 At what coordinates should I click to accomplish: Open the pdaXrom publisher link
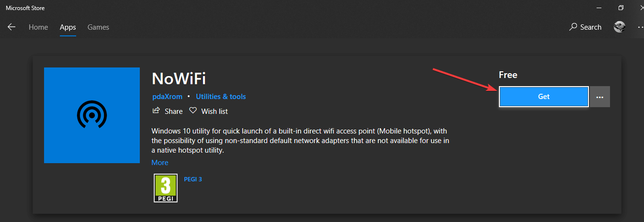(x=167, y=97)
